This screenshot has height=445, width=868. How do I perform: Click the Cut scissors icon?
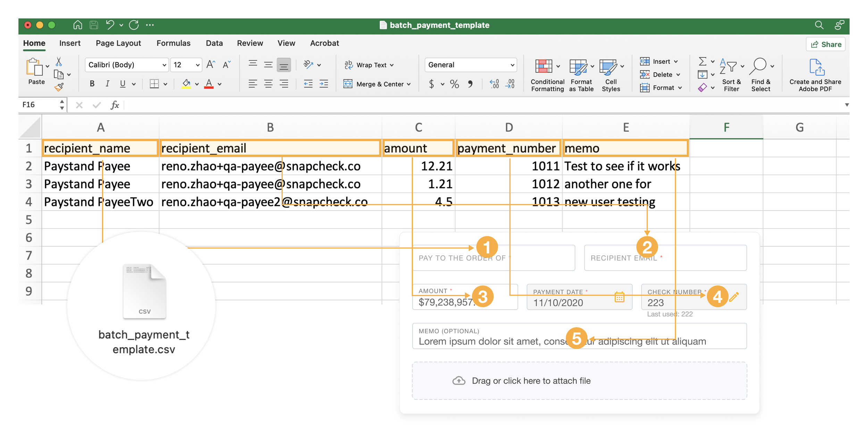tap(59, 62)
